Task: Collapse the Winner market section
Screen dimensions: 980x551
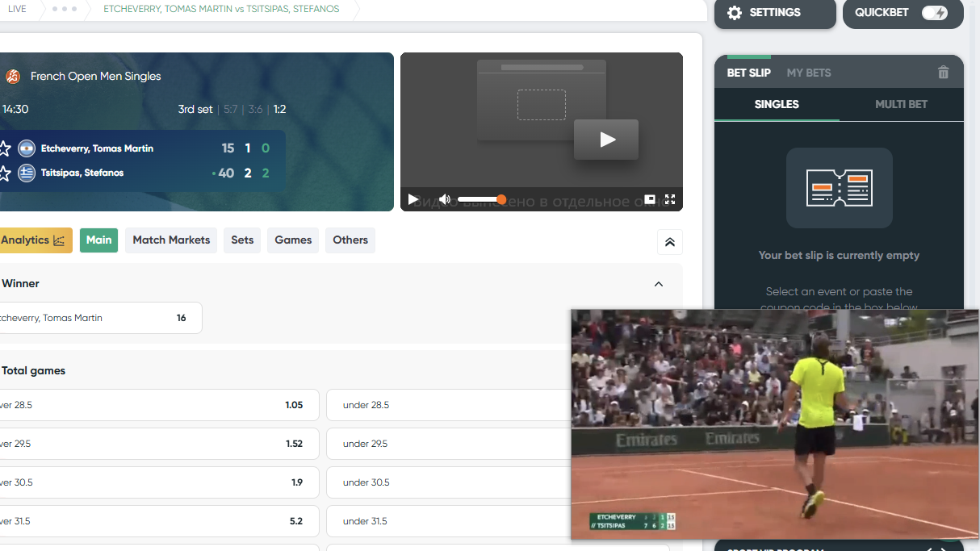Action: click(658, 284)
